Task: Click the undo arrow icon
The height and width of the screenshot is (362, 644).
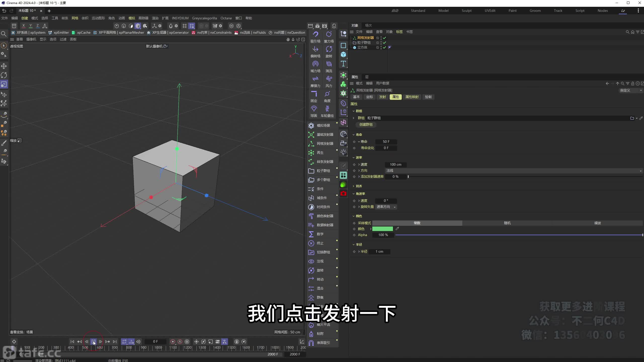Action: (x=4, y=11)
